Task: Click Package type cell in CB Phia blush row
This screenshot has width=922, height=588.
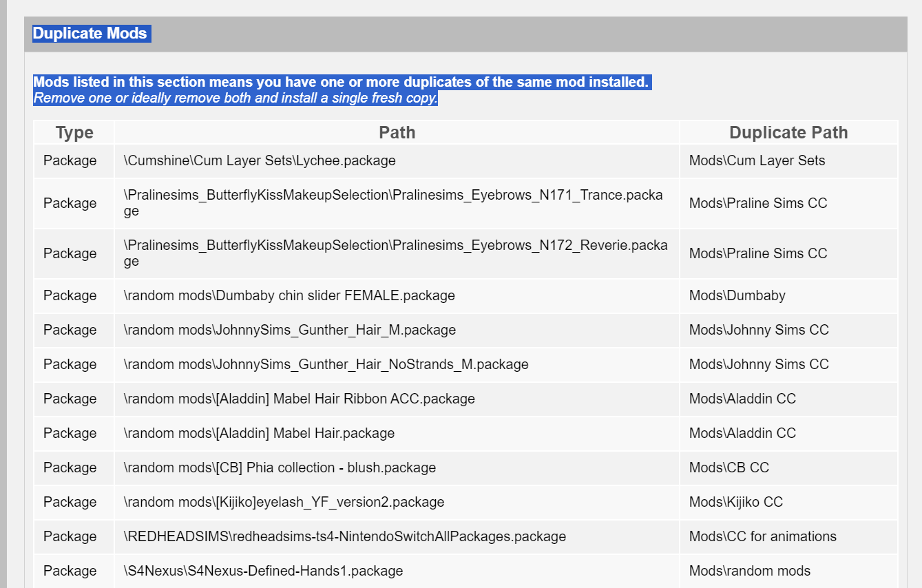Action: [x=74, y=468]
